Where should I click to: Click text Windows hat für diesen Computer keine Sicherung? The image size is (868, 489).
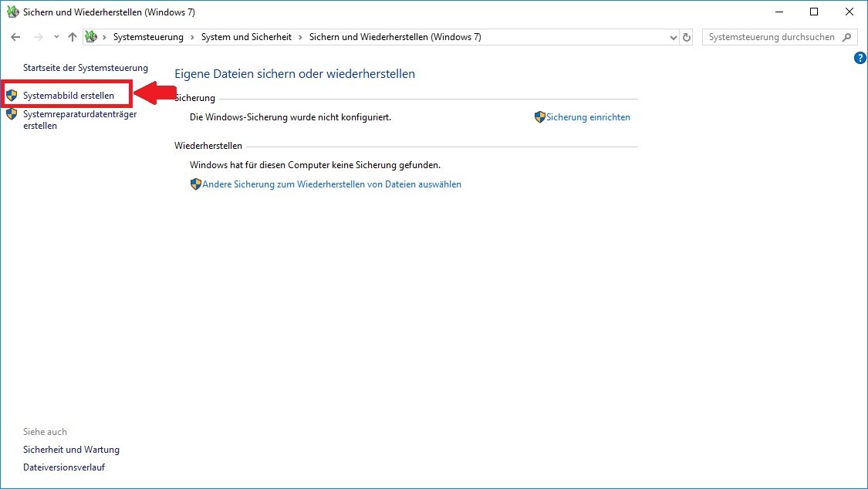pyautogui.click(x=315, y=165)
